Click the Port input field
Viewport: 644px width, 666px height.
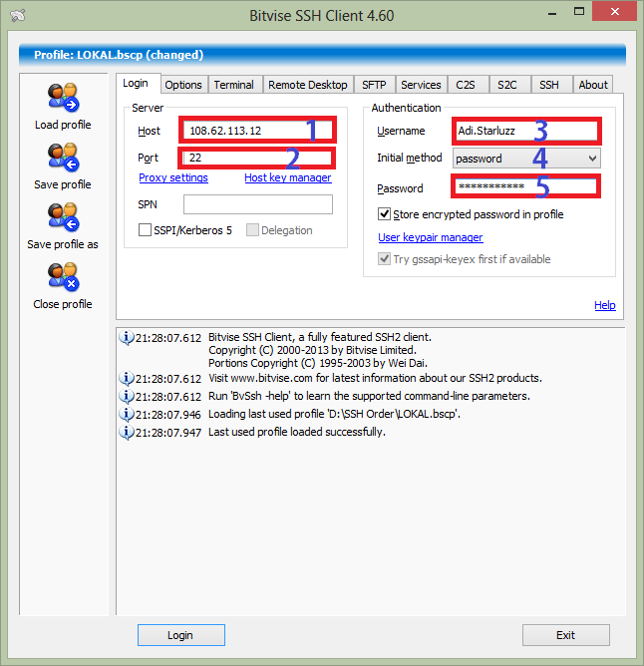click(257, 158)
